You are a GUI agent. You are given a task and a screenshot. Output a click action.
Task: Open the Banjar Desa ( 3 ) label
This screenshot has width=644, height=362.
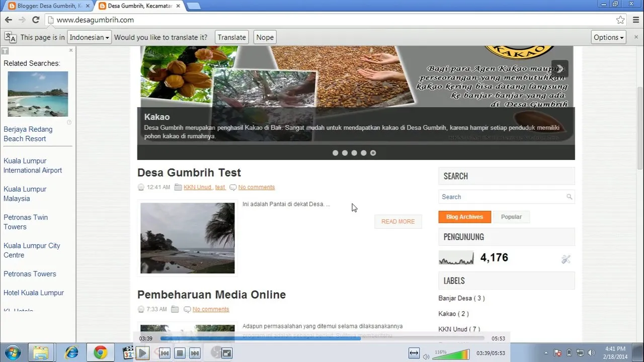461,298
